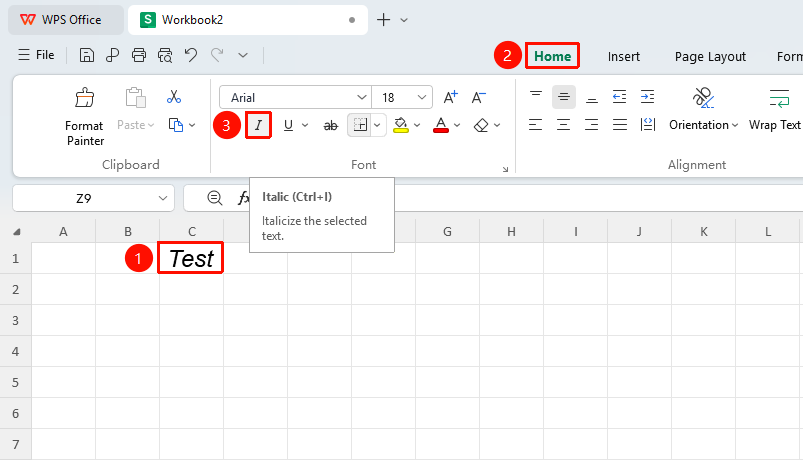
Task: Click Wrap Text button
Action: point(775,110)
